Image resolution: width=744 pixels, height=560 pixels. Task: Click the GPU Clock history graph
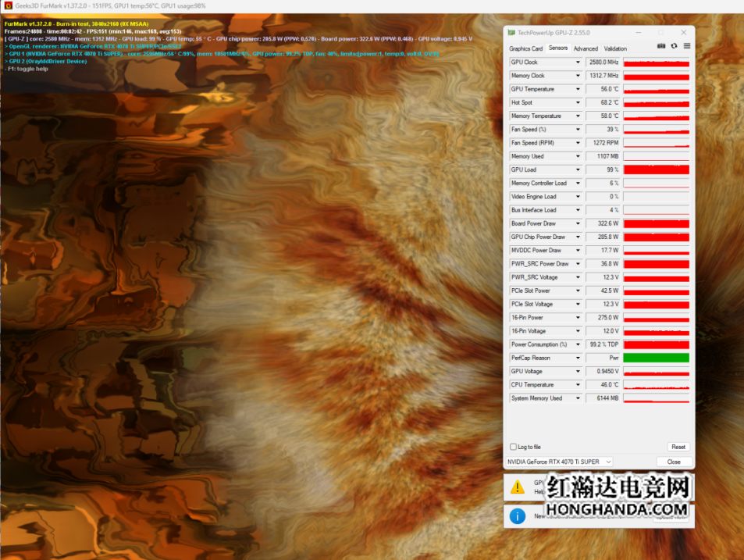coord(657,62)
